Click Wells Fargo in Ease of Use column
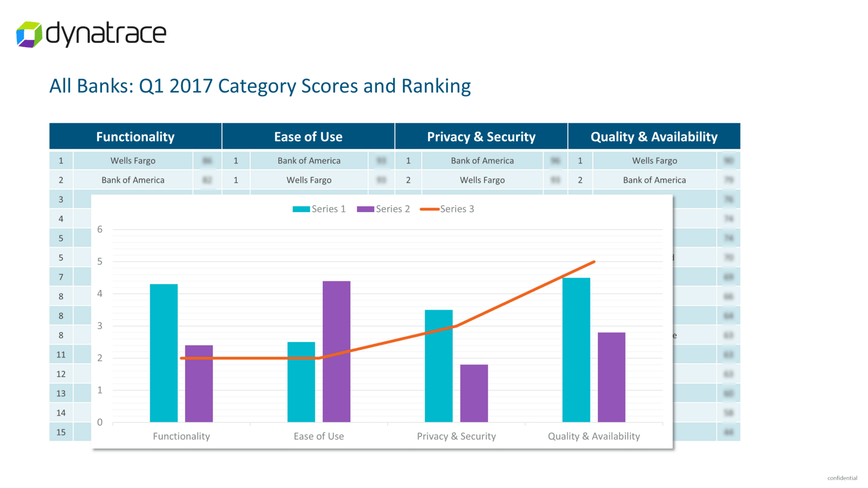The image size is (868, 488). [309, 180]
